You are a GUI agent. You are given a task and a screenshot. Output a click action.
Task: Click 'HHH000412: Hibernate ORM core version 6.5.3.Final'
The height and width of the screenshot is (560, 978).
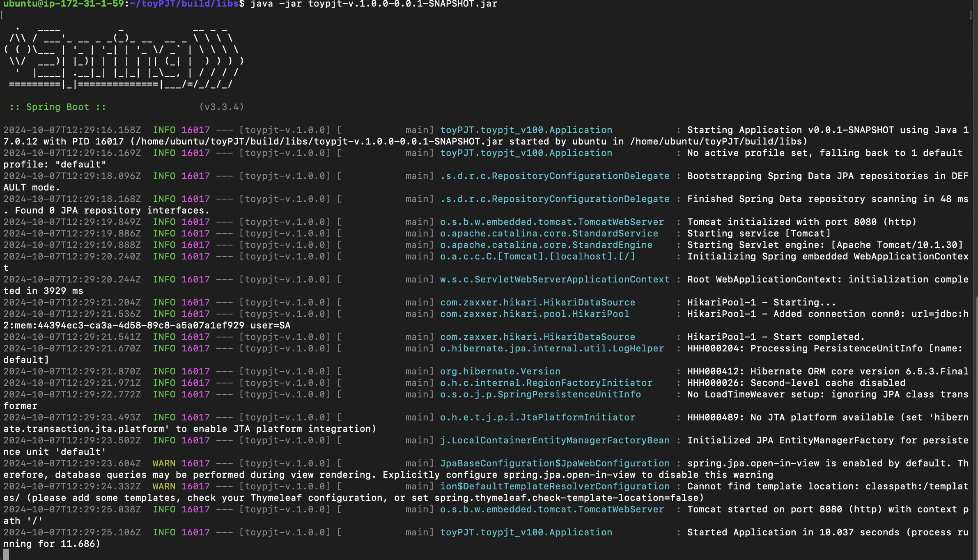(x=828, y=372)
